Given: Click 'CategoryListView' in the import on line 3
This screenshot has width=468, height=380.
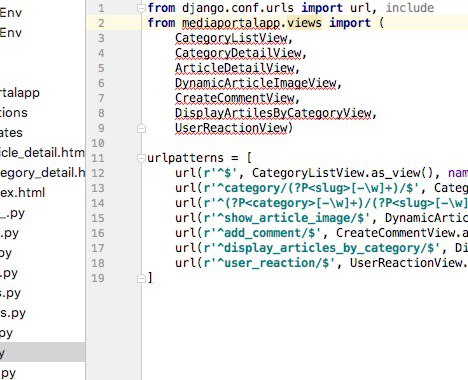Looking at the screenshot, I should tap(231, 38).
